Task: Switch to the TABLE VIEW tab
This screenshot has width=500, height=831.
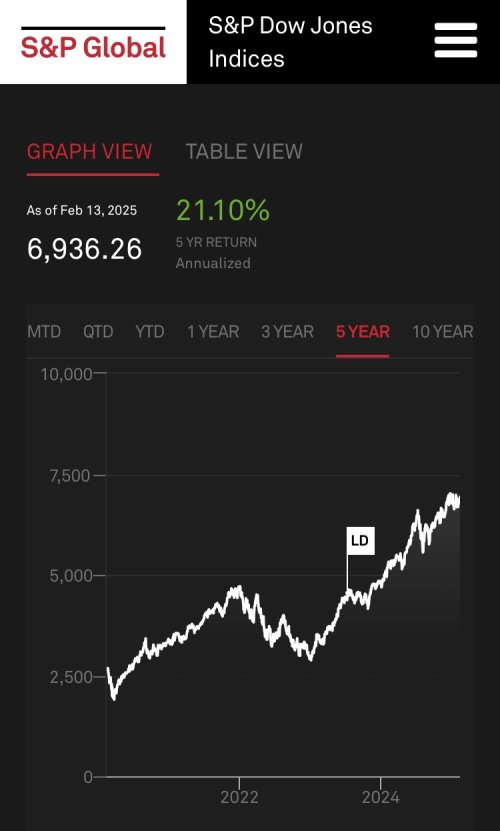Action: pyautogui.click(x=244, y=152)
